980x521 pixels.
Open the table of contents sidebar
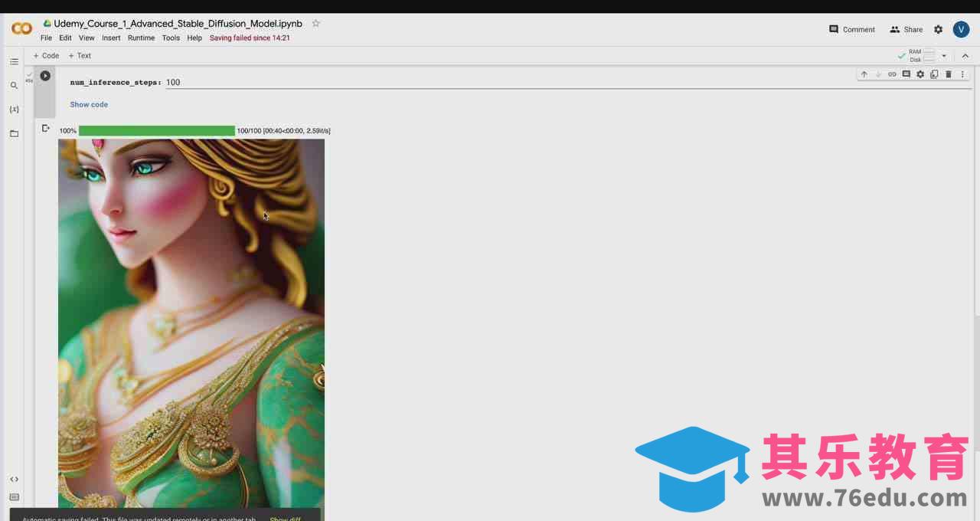14,61
